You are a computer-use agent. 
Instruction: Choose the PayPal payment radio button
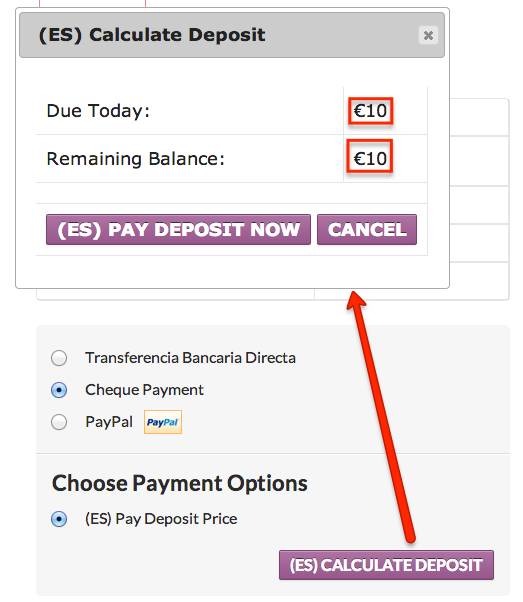(x=59, y=422)
